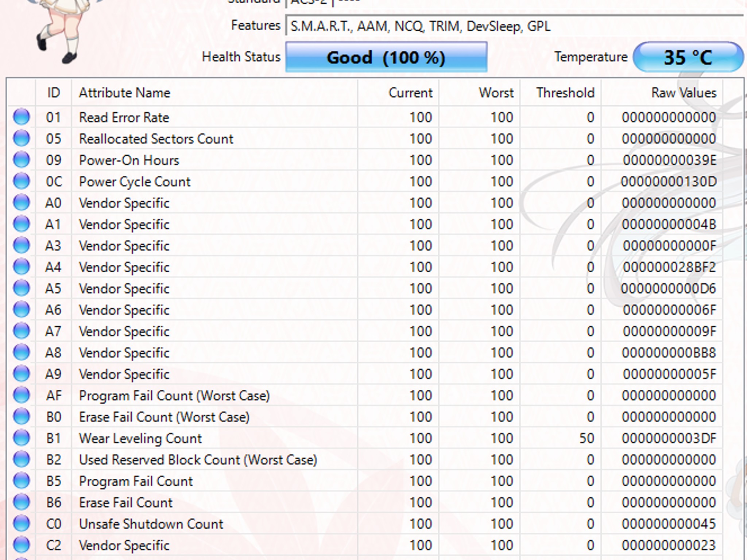Click the ID cell AF
Viewport: 747px width, 560px height.
pos(54,396)
